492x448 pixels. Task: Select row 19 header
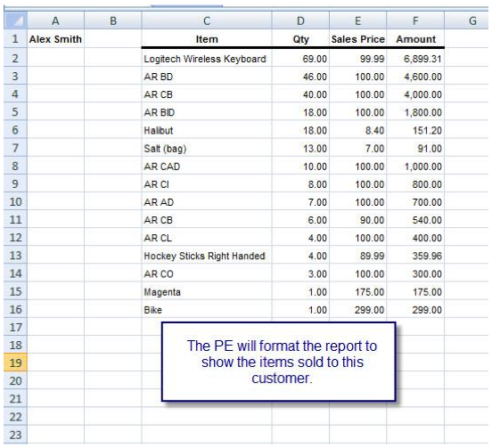[x=15, y=362]
